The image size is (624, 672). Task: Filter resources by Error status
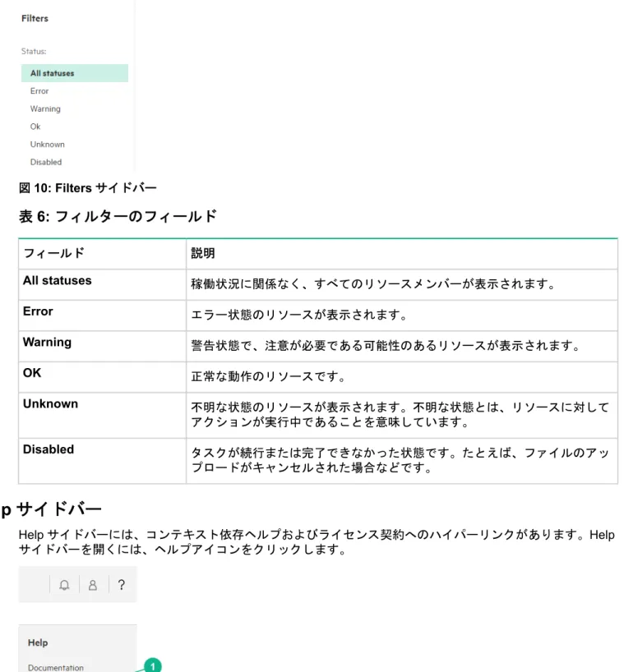tap(39, 91)
